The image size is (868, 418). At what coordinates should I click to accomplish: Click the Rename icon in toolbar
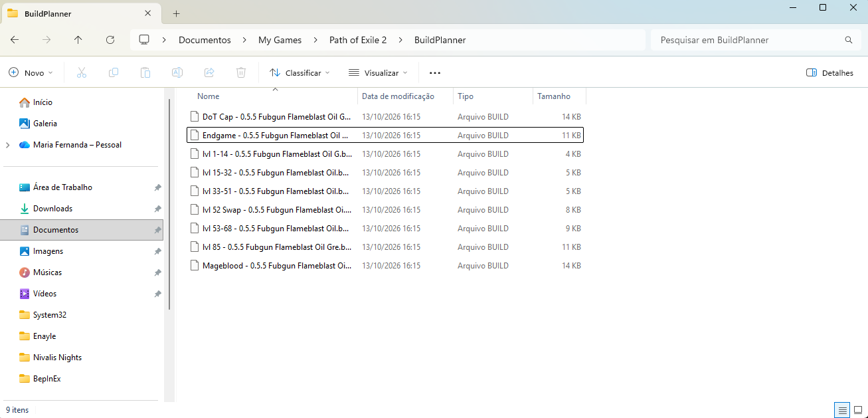coord(177,72)
